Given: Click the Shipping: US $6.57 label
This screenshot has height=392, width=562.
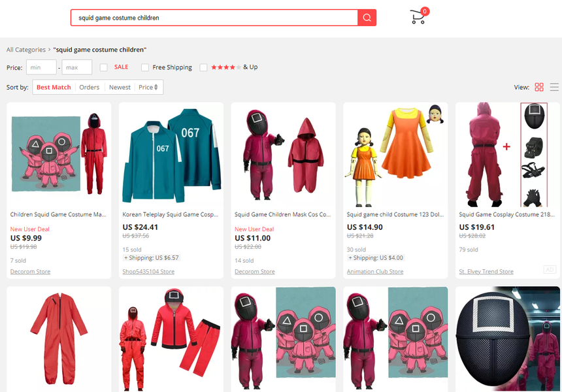Looking at the screenshot, I should tap(151, 257).
